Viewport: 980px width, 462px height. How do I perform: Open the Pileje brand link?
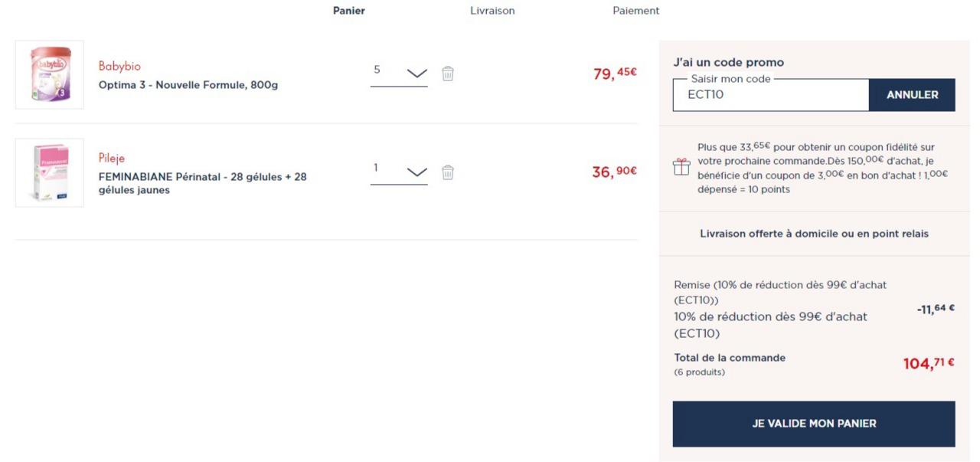pyautogui.click(x=112, y=159)
